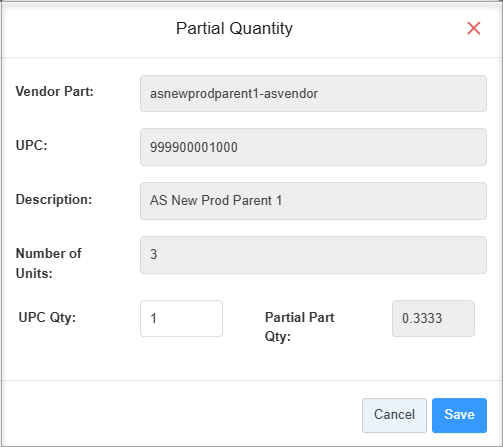
Task: Cancel the partial quantity dialog
Action: click(394, 415)
